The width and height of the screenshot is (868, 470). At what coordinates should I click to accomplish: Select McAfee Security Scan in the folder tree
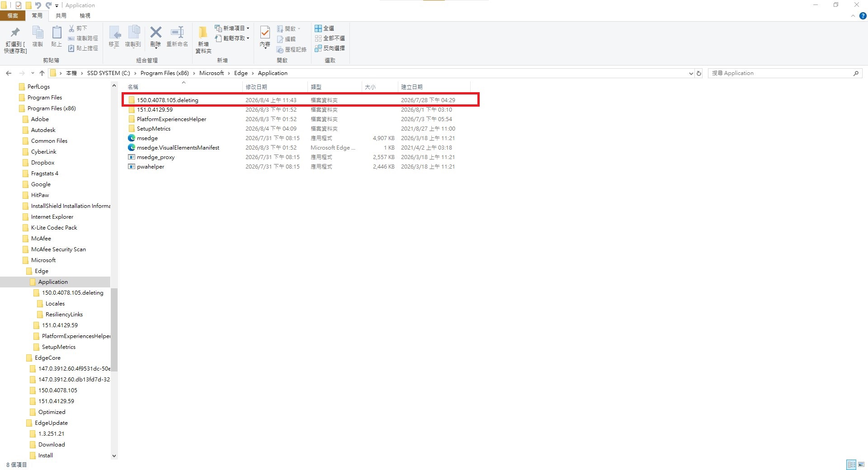58,249
